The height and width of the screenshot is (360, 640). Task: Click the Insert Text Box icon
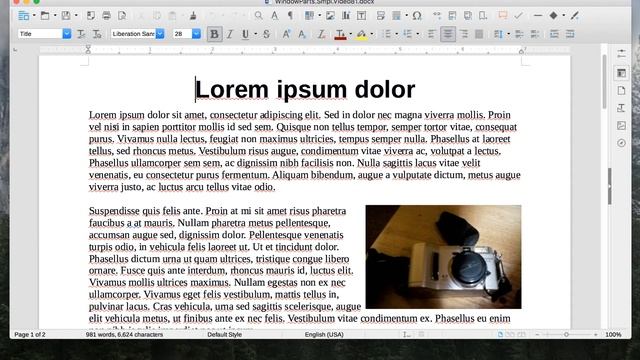(x=362, y=16)
